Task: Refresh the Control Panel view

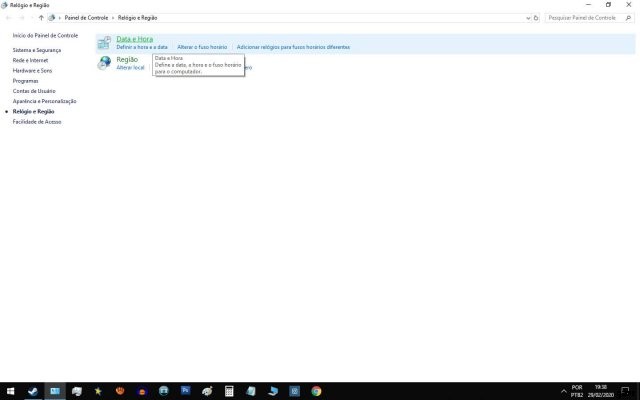Action: click(x=537, y=18)
